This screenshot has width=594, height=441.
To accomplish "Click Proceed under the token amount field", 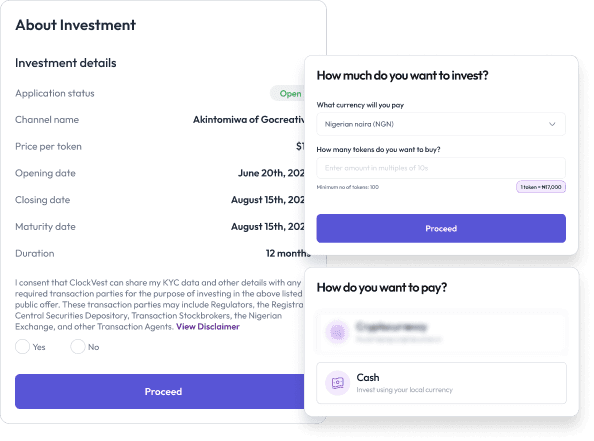I will tap(441, 228).
